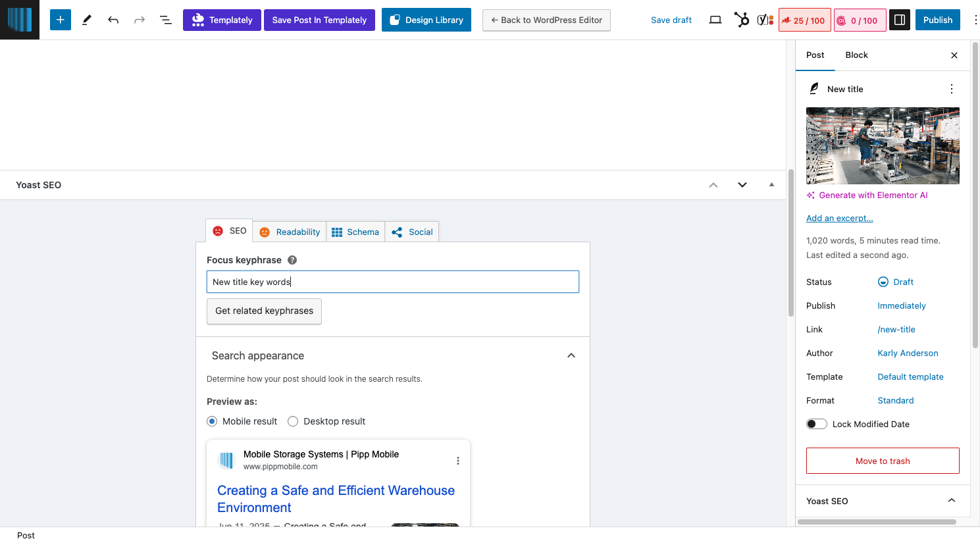Click the featured image thumbnail
The image size is (980, 543).
[883, 145]
